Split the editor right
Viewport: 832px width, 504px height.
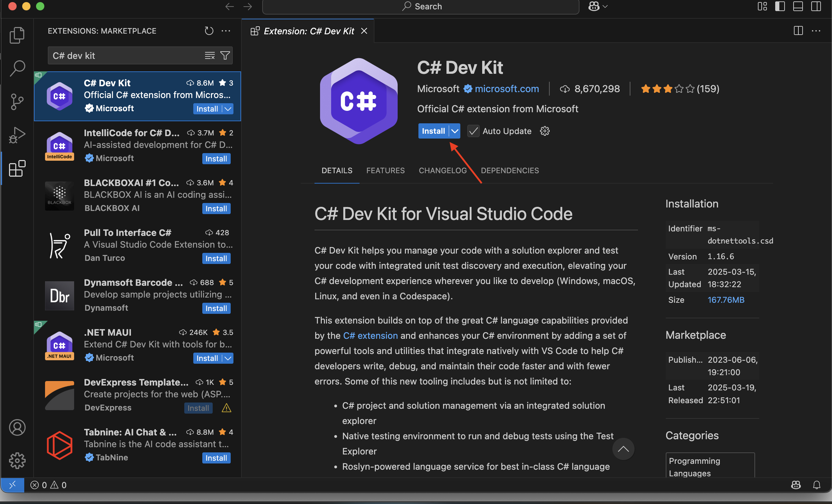[798, 31]
